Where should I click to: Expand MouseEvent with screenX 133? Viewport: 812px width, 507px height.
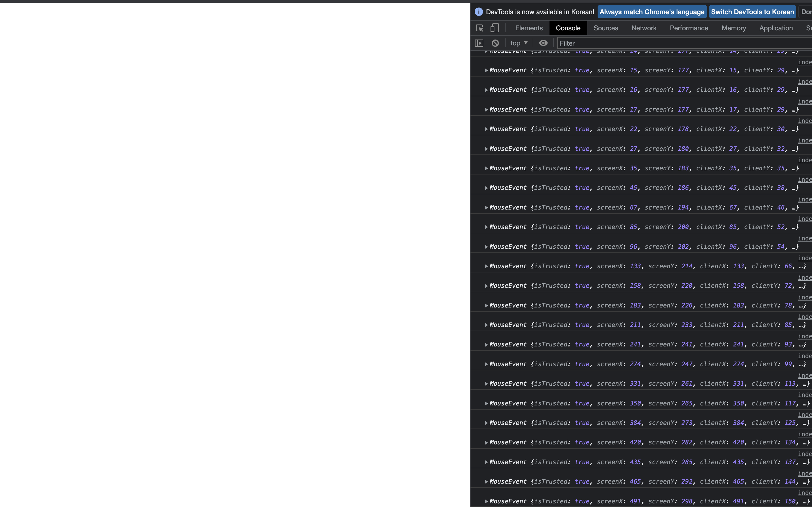486,266
